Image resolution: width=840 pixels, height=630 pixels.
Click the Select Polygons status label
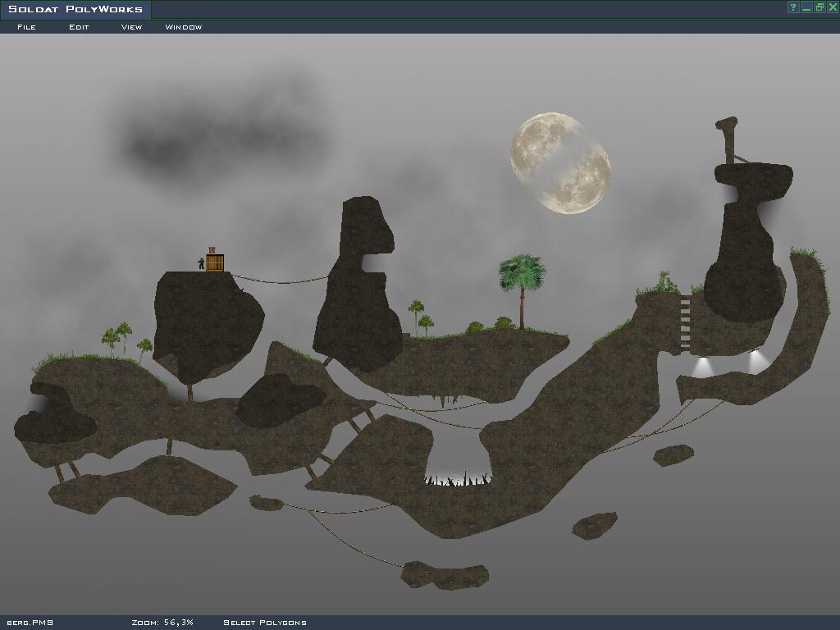pos(265,623)
